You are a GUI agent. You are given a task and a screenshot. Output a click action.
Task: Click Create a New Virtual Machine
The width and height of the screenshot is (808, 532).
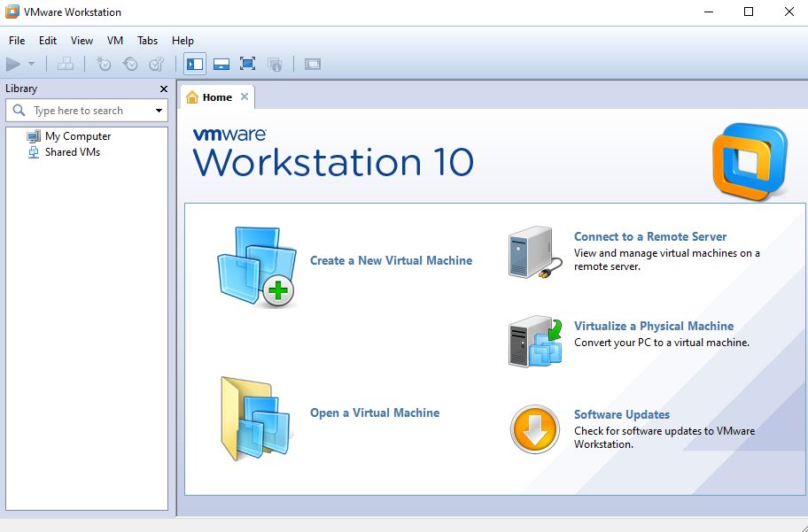[392, 260]
